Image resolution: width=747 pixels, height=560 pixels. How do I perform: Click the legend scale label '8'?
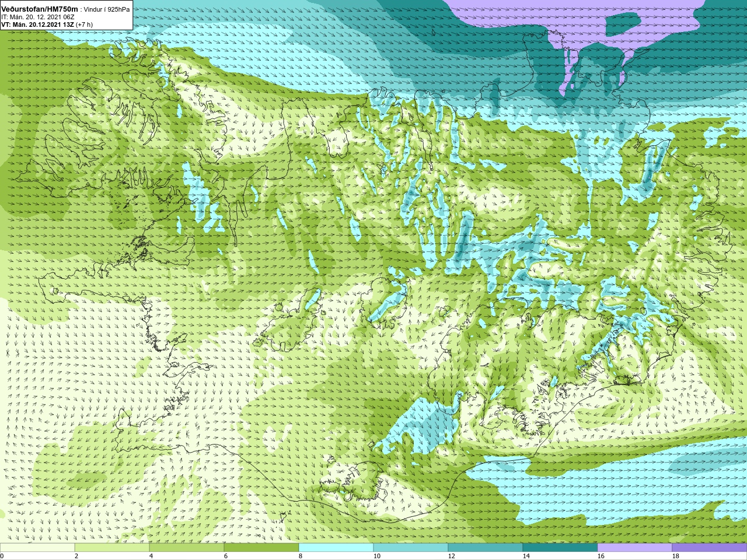pyautogui.click(x=301, y=556)
